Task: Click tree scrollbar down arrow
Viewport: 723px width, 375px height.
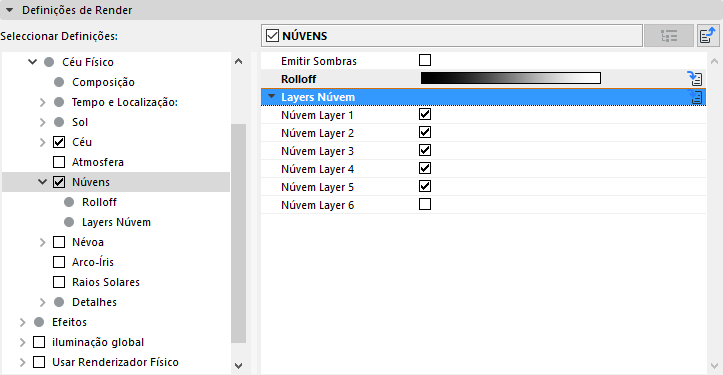Action: 238,366
